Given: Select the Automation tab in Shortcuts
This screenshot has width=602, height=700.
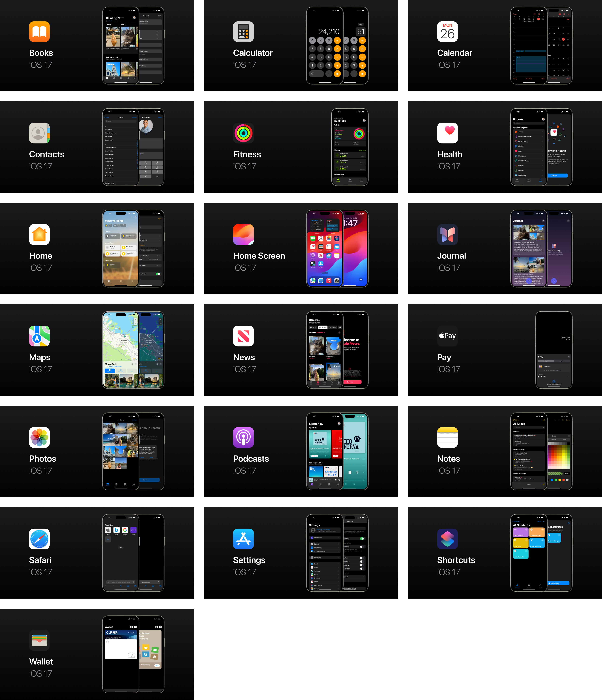Looking at the screenshot, I should (x=529, y=586).
